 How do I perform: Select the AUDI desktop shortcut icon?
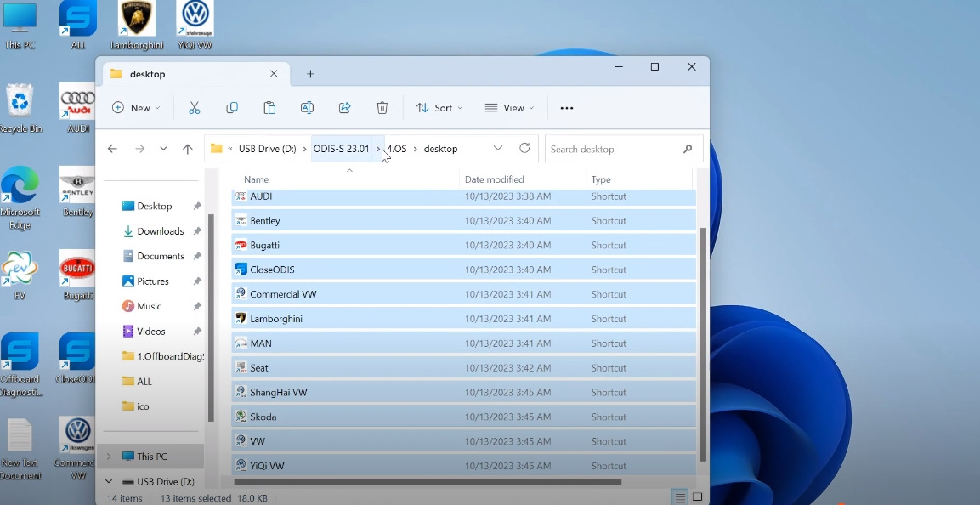coord(77,108)
